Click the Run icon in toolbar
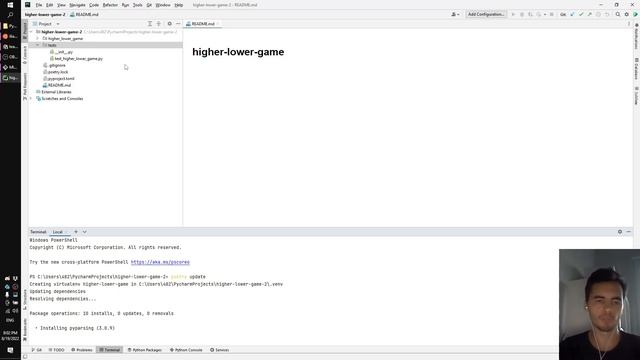 (513, 14)
